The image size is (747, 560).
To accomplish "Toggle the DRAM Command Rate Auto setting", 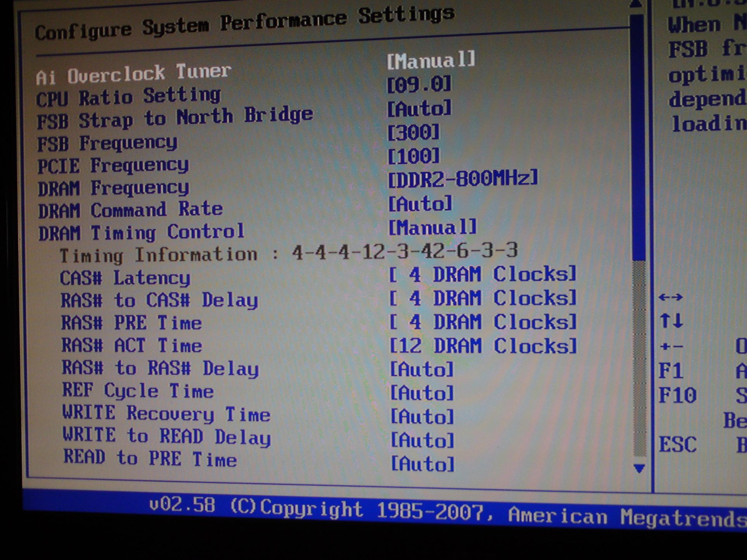I will tap(420, 203).
